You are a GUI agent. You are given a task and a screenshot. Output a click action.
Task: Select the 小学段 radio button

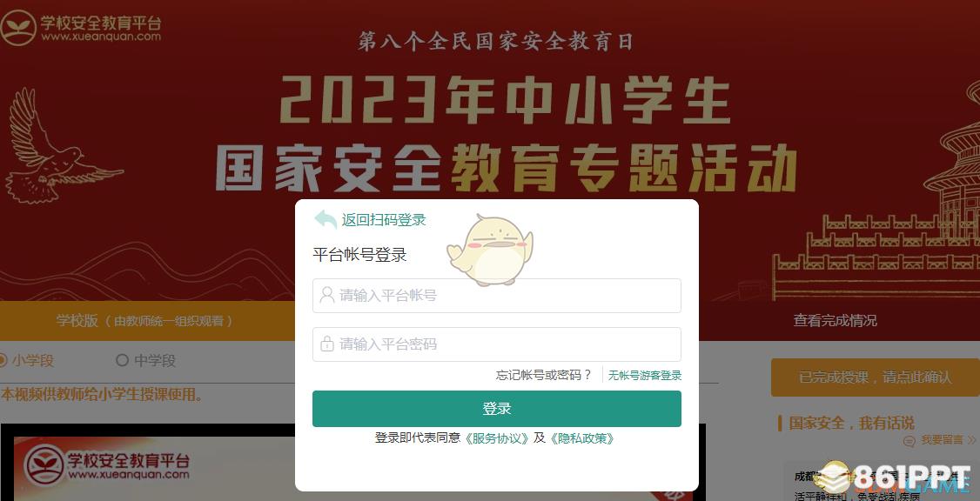tap(3, 360)
